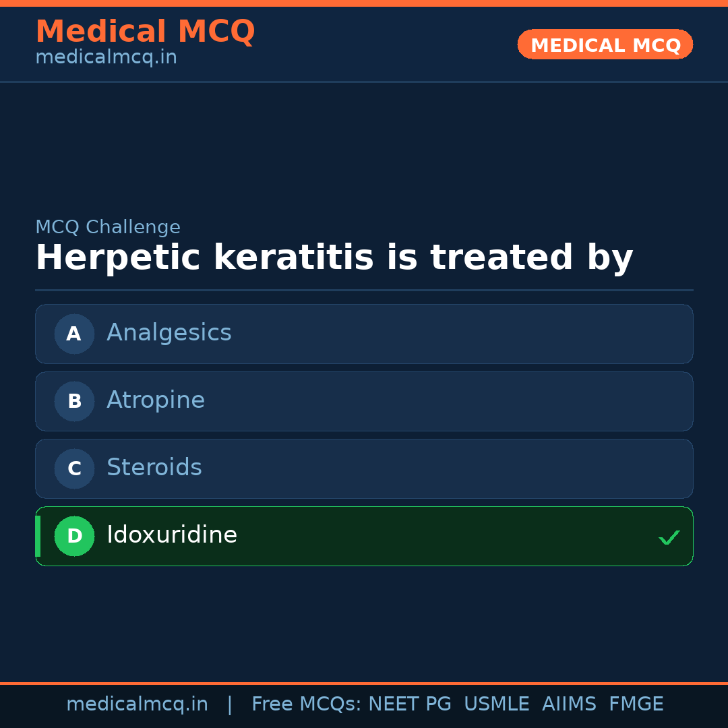
Task: Click USMLE in the footer
Action: 496,704
